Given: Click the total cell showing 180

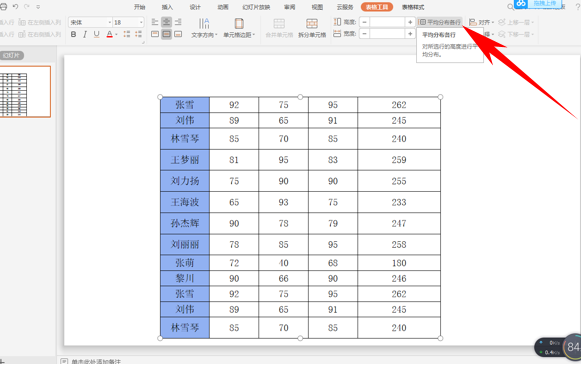Looking at the screenshot, I should pyautogui.click(x=399, y=263).
